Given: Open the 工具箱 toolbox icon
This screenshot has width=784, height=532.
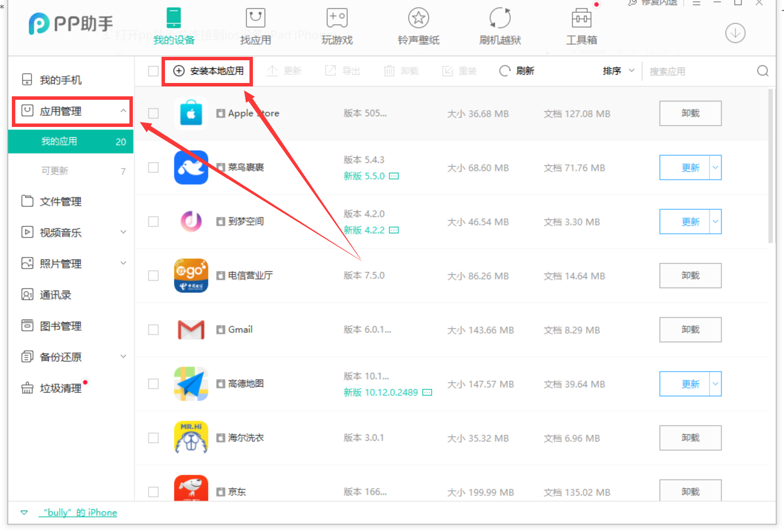Looking at the screenshot, I should tap(581, 18).
